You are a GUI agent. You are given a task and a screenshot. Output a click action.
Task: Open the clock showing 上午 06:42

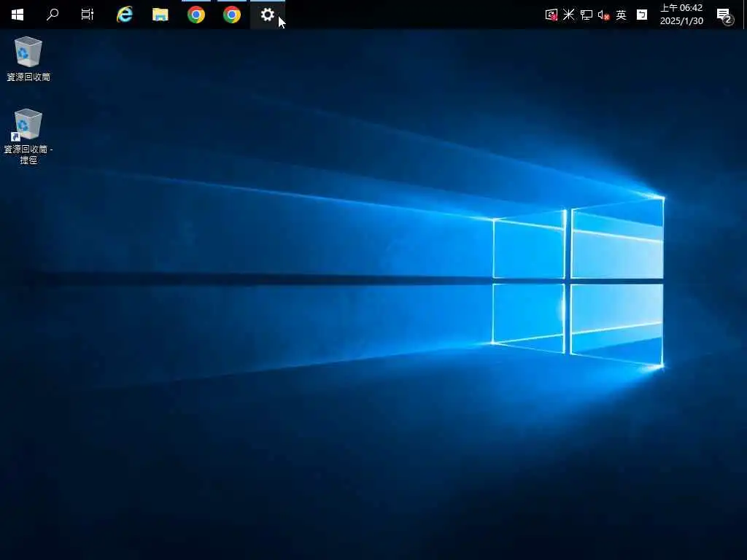pyautogui.click(x=681, y=15)
